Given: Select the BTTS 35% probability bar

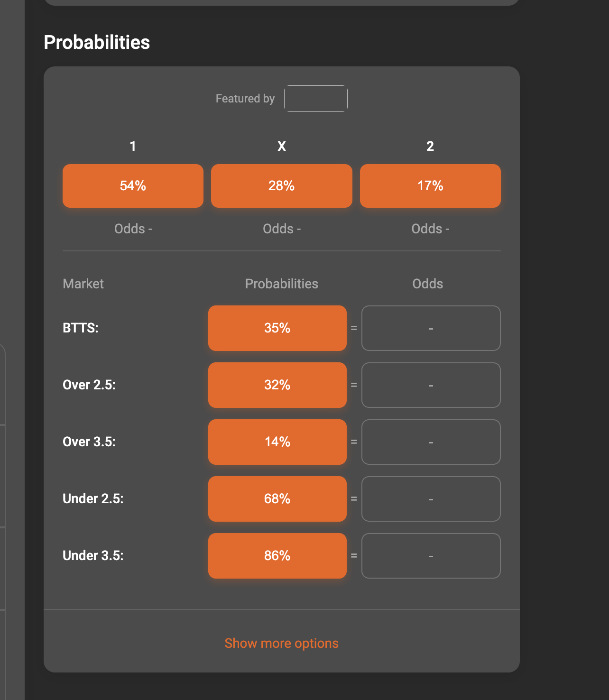Looking at the screenshot, I should click(277, 328).
